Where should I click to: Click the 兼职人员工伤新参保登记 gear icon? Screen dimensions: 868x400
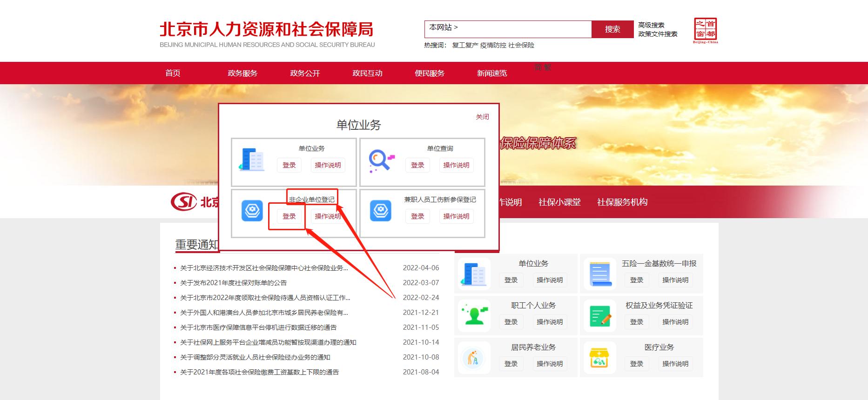coord(381,211)
